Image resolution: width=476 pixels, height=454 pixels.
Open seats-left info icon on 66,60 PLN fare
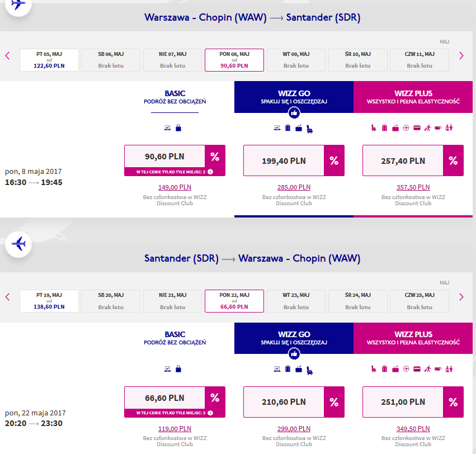pos(210,413)
